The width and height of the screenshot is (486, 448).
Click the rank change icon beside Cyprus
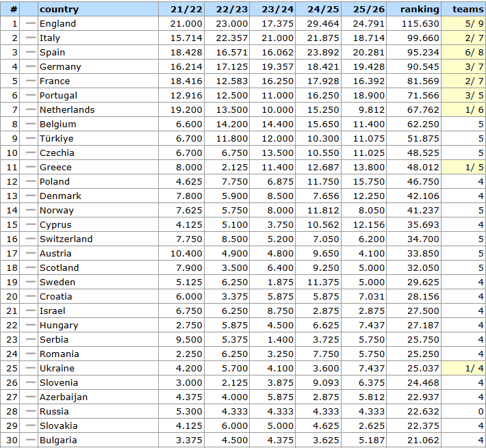(x=30, y=225)
